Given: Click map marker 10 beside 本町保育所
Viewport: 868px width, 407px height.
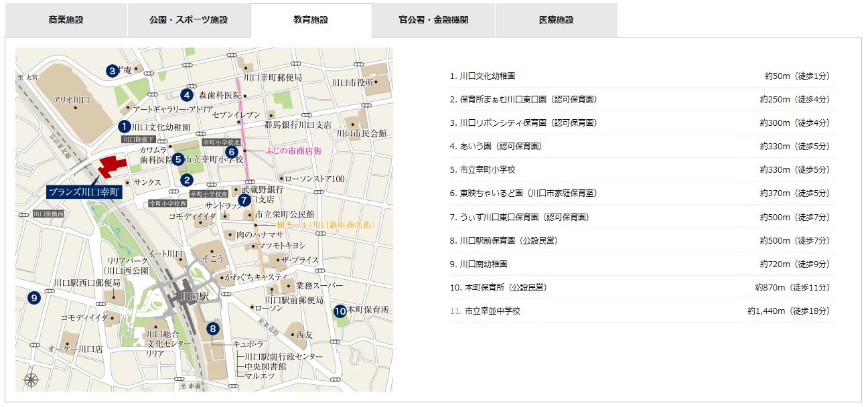Looking at the screenshot, I should point(340,311).
